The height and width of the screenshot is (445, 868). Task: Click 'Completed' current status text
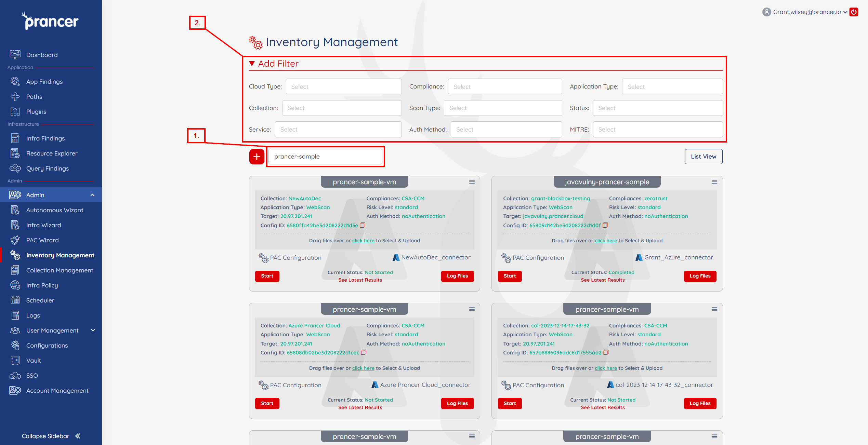pyautogui.click(x=621, y=272)
